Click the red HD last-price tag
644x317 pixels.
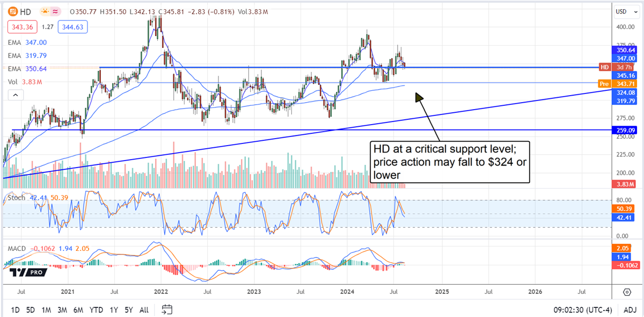point(604,67)
